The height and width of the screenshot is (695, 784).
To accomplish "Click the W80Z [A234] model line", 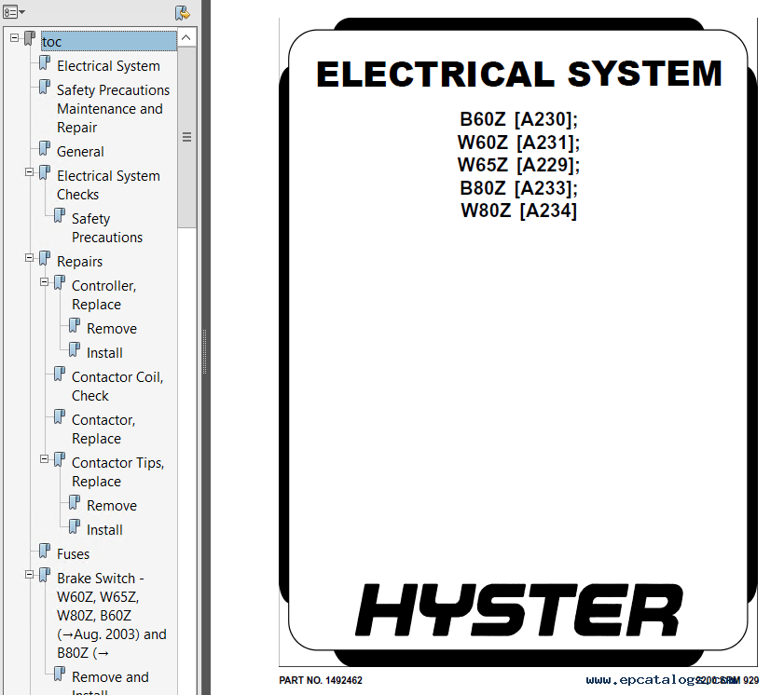I will pyautogui.click(x=518, y=211).
